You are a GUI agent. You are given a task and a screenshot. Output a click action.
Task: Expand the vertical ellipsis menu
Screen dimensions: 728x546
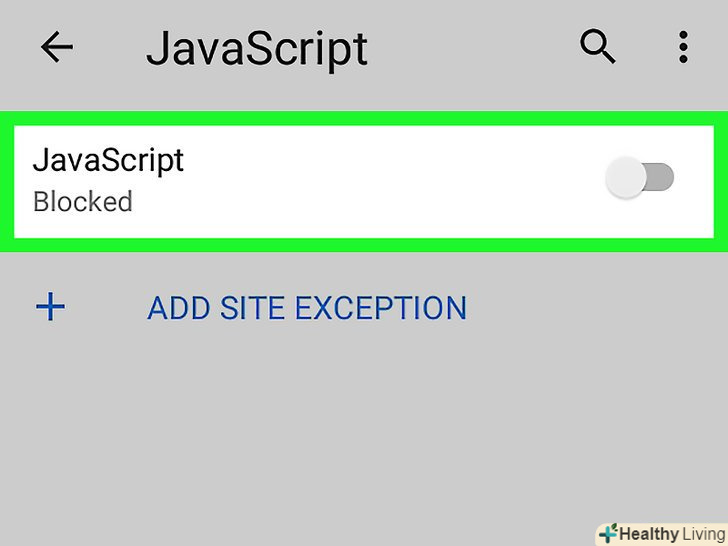coord(683,47)
